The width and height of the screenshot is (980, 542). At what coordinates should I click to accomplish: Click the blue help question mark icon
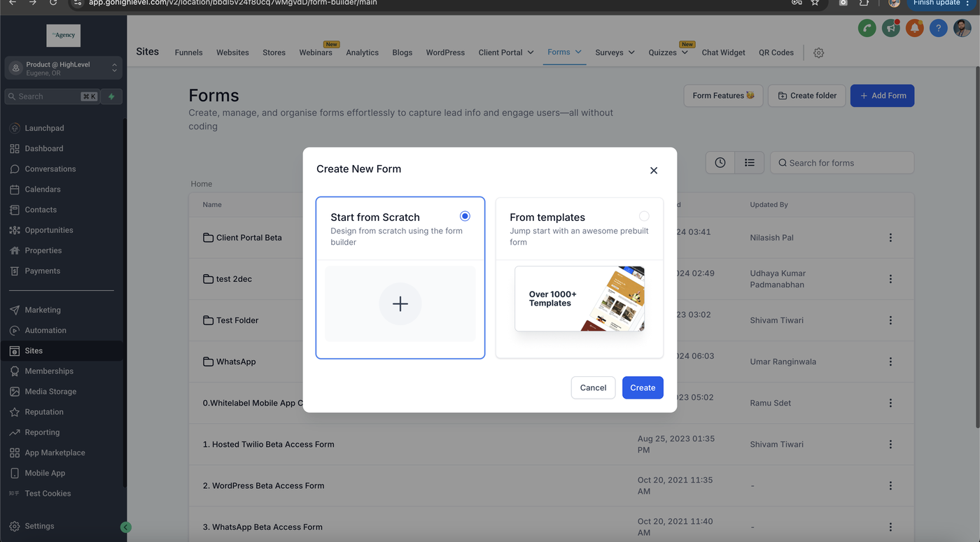tap(938, 28)
